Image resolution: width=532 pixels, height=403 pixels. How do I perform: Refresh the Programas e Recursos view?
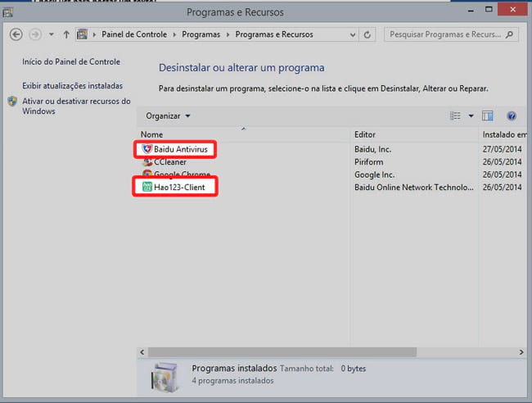tap(367, 34)
